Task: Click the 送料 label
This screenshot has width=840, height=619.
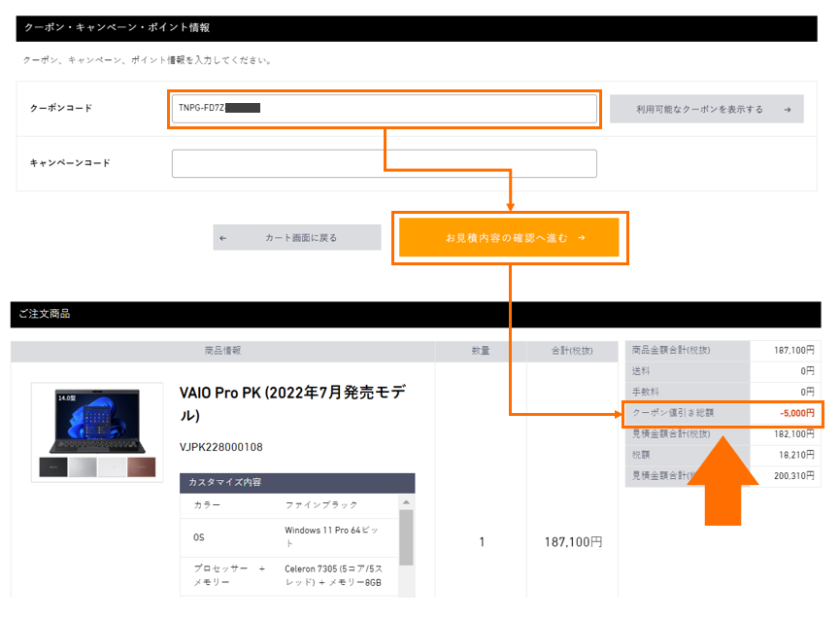Action: click(x=641, y=371)
